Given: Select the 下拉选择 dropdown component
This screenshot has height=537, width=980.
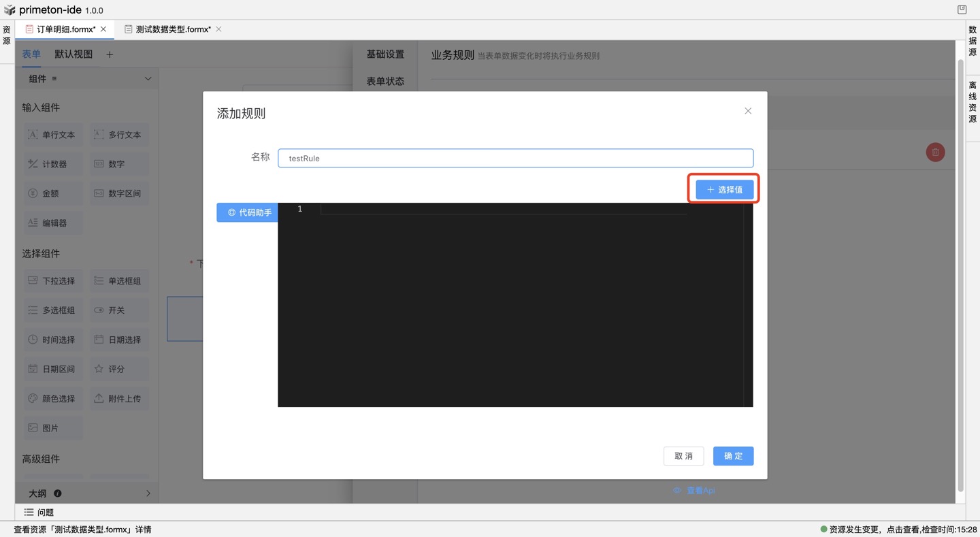Looking at the screenshot, I should 52,281.
